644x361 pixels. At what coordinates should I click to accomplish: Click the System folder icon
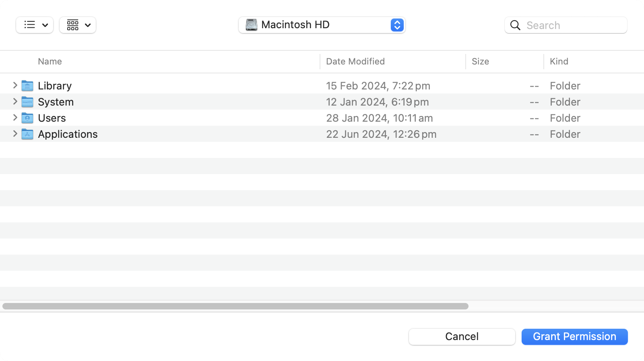[x=27, y=102]
